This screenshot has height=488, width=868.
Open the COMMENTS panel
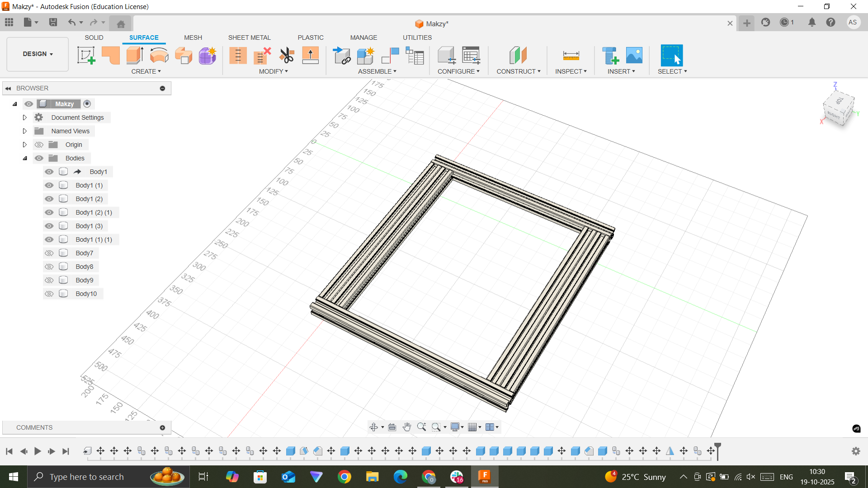point(34,427)
